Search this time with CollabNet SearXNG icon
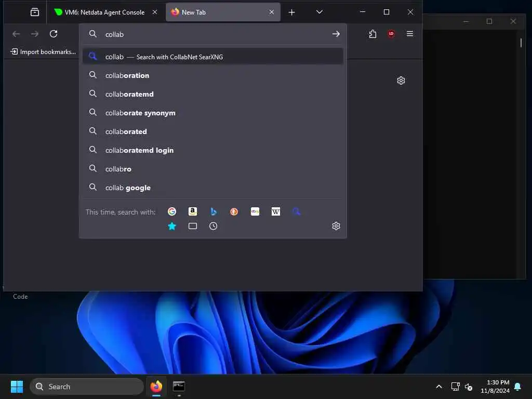This screenshot has height=399, width=532. [297, 212]
